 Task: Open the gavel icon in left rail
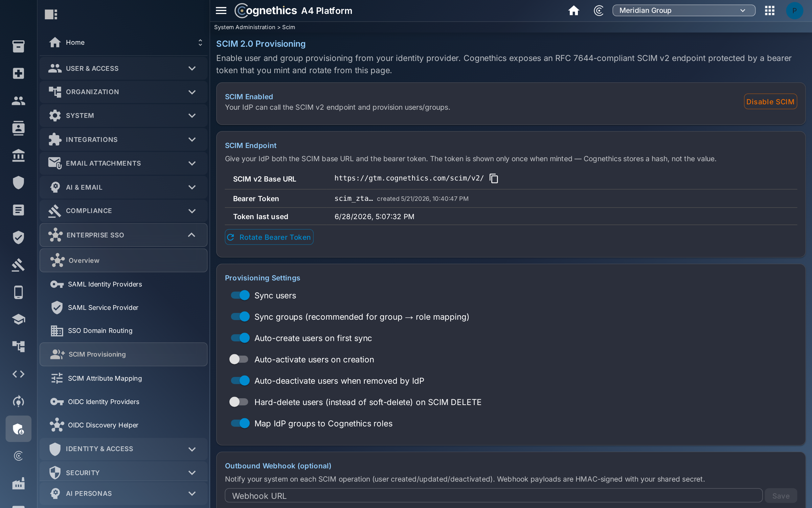(x=18, y=265)
